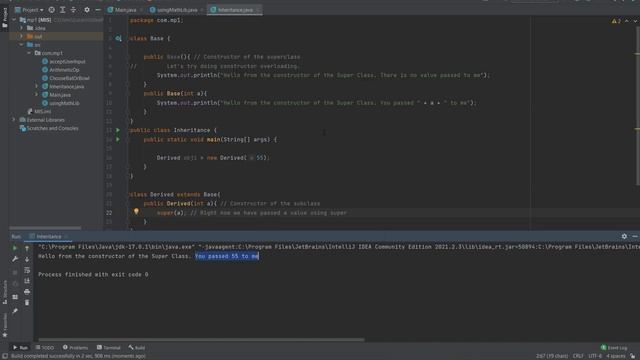Expand External Libraries node
Image resolution: width=640 pixels, height=360 pixels.
(x=14, y=120)
